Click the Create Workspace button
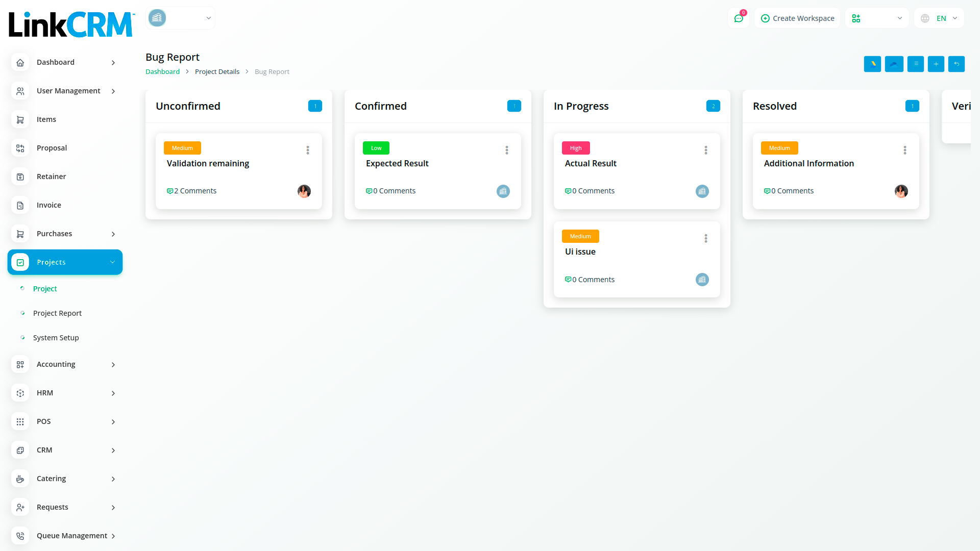The image size is (980, 551). pyautogui.click(x=797, y=18)
